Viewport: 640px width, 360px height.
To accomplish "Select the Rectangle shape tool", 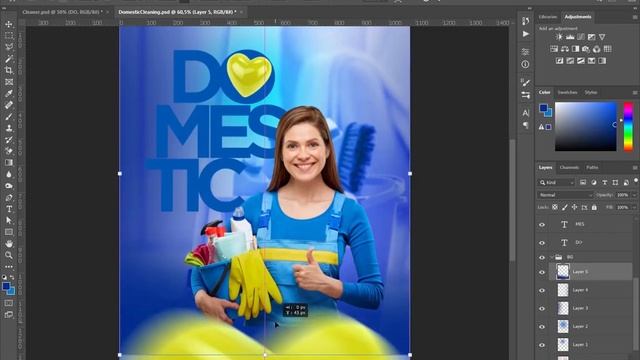I will 9,232.
